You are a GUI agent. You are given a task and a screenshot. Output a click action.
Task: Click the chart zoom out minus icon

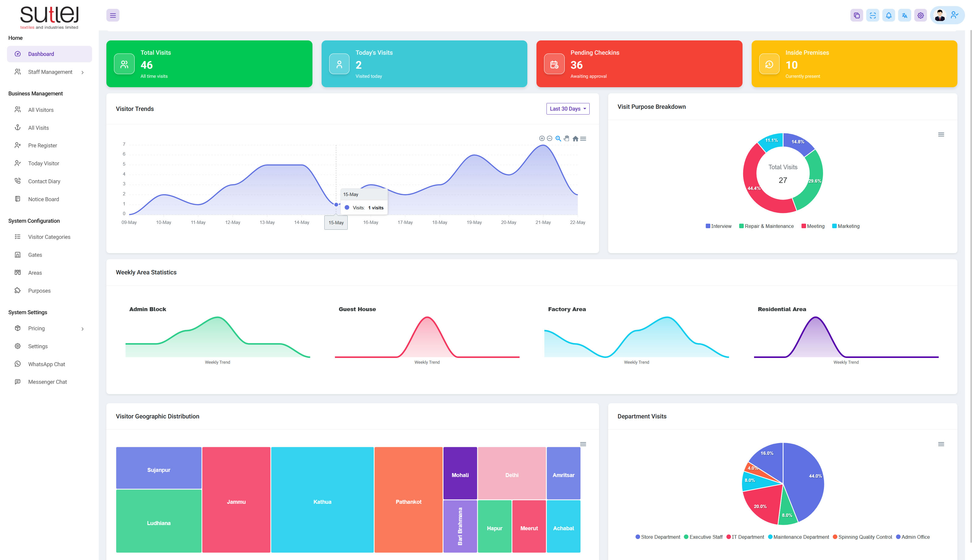click(549, 139)
